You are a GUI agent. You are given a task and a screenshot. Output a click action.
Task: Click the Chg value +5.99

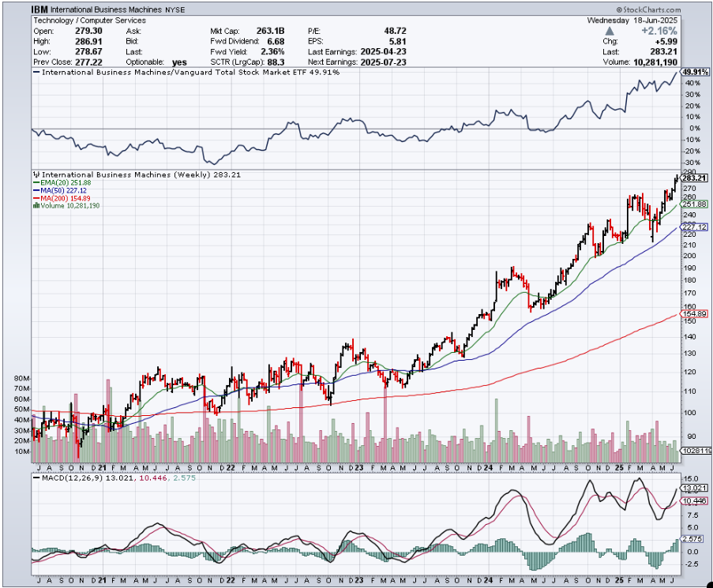point(666,41)
